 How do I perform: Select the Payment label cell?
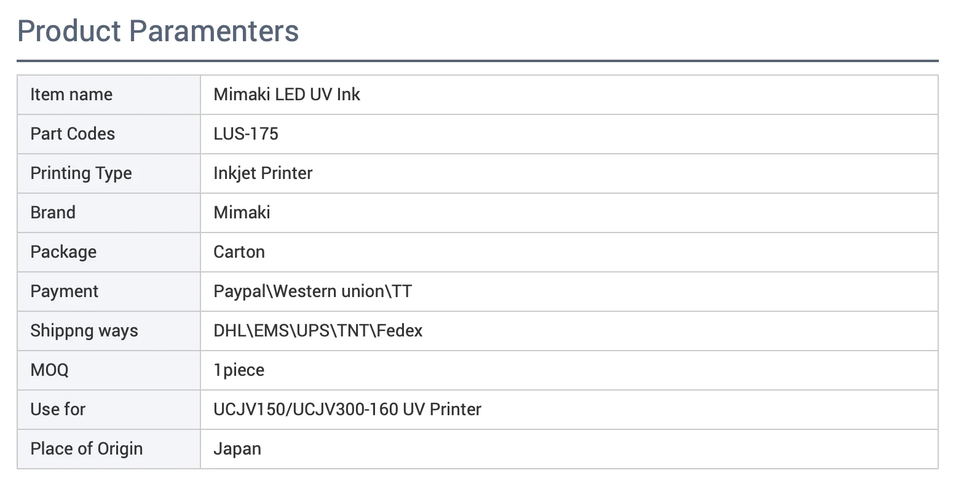point(109,292)
